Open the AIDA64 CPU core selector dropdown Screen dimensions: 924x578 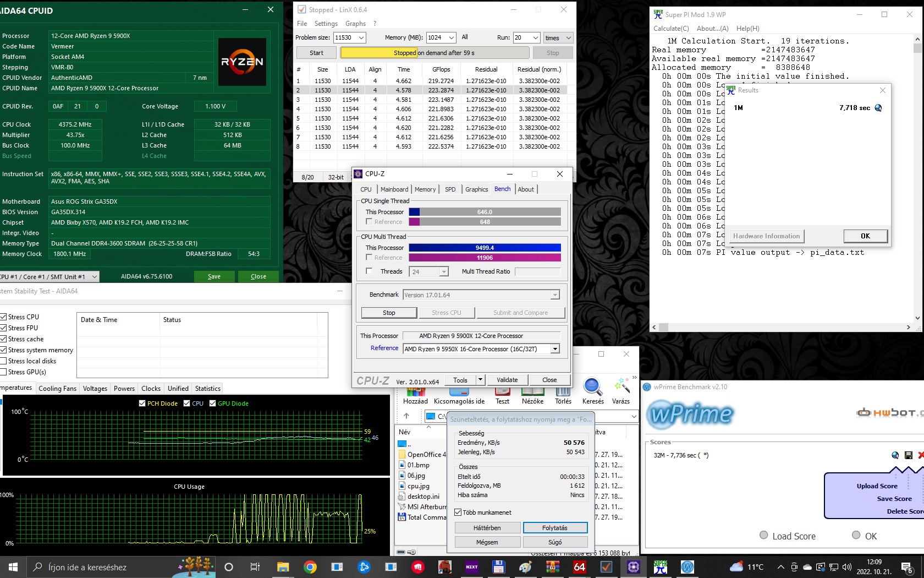95,277
